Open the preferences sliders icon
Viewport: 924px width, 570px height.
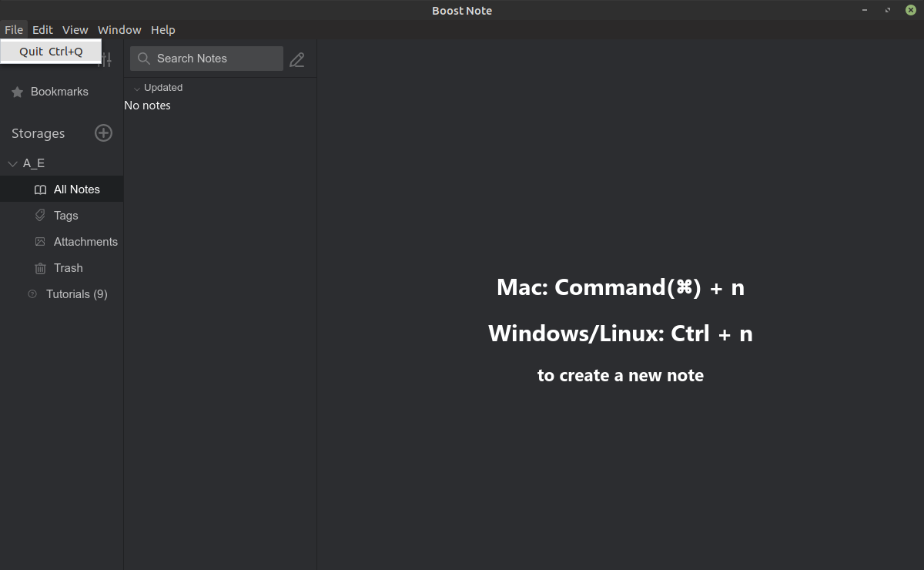[x=105, y=59]
